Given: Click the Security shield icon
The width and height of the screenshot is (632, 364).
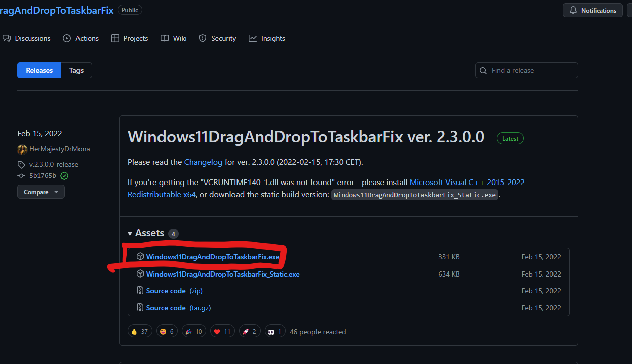Looking at the screenshot, I should pyautogui.click(x=203, y=38).
